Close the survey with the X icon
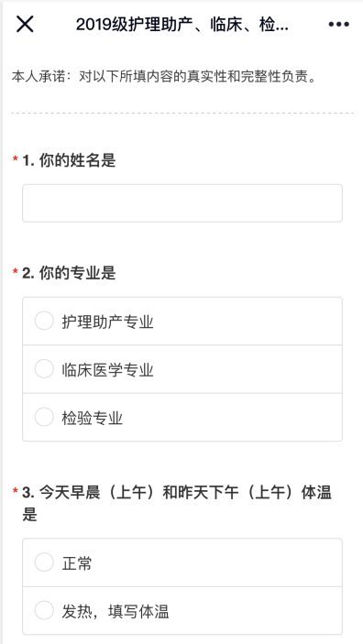363x644 pixels. pyautogui.click(x=25, y=24)
